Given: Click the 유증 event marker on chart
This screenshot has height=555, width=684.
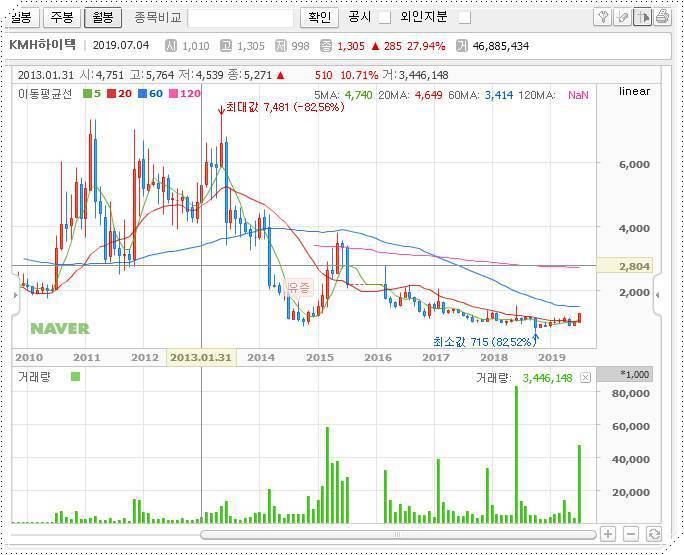Looking at the screenshot, I should [x=299, y=288].
